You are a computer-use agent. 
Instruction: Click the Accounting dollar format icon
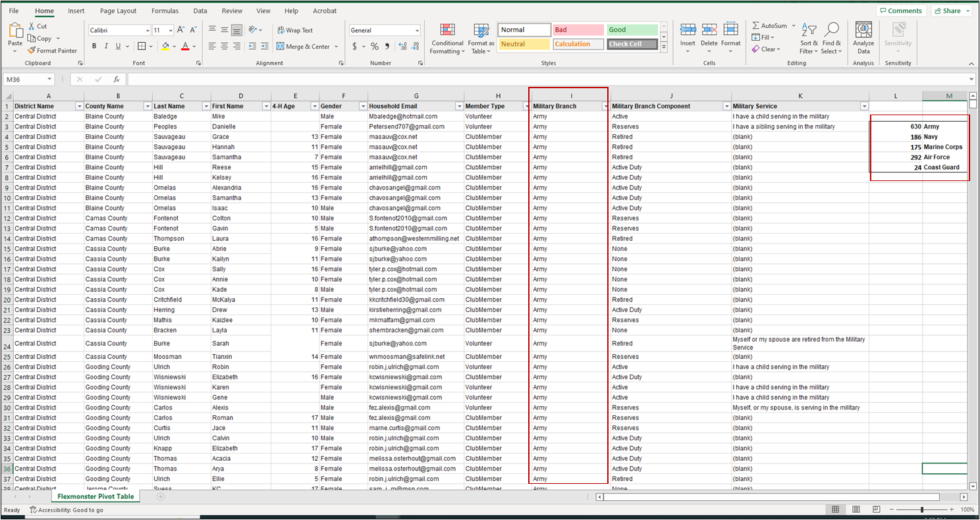[x=355, y=46]
